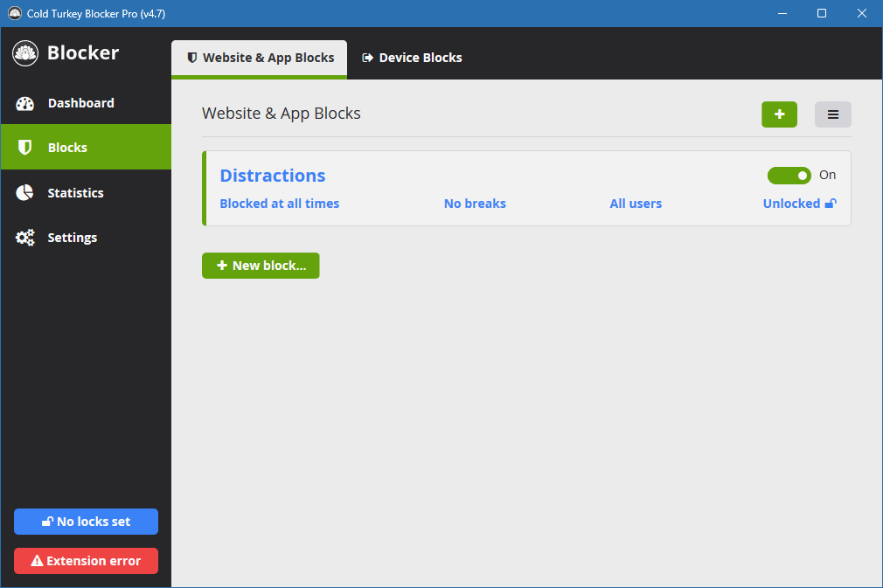
Task: Click the Unlocked lock setting link
Action: (x=800, y=204)
